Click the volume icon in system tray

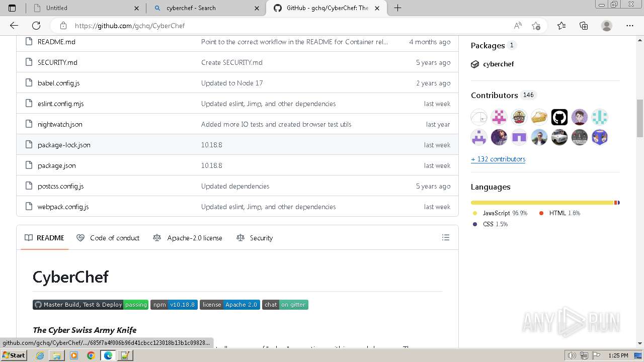572,355
